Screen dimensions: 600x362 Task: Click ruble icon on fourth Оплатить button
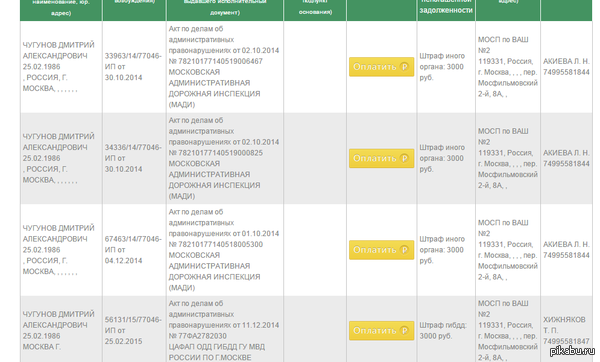point(404,330)
